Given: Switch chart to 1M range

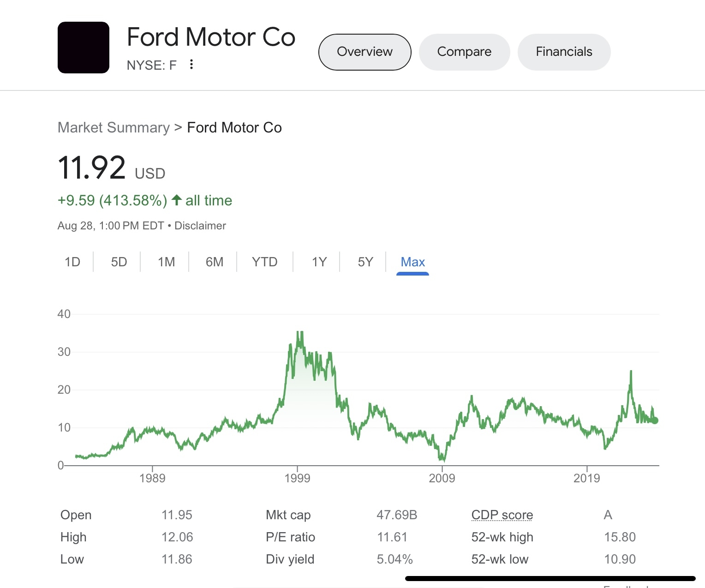Looking at the screenshot, I should click(166, 262).
